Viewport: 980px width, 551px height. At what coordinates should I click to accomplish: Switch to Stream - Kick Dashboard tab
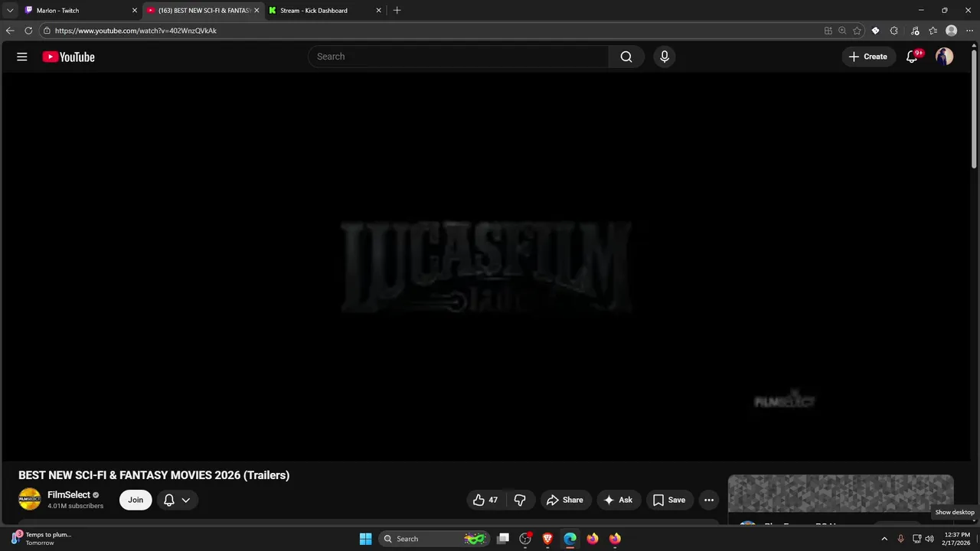coord(325,11)
